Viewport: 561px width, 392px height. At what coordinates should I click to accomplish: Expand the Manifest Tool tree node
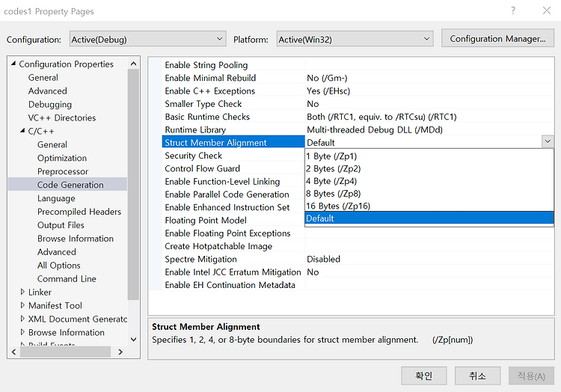(x=22, y=305)
